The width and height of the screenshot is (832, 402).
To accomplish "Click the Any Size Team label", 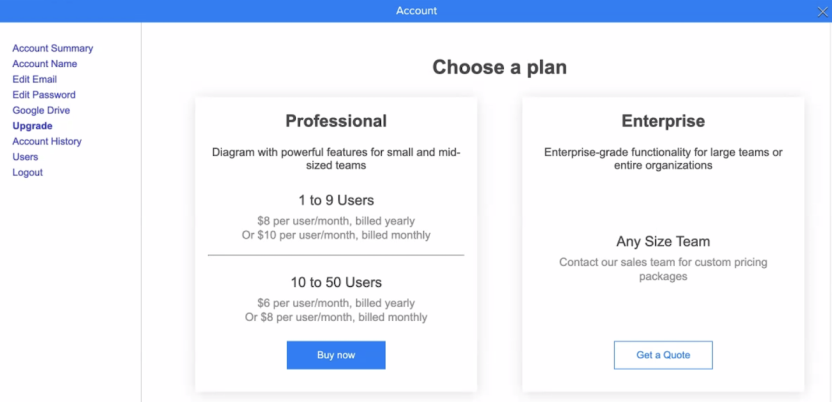I will (x=663, y=241).
